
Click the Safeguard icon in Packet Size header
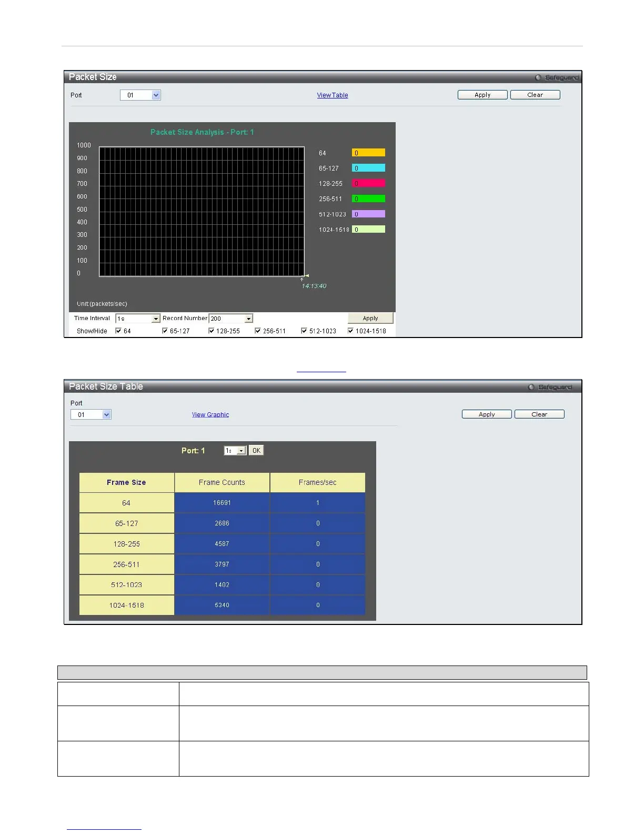[x=538, y=78]
